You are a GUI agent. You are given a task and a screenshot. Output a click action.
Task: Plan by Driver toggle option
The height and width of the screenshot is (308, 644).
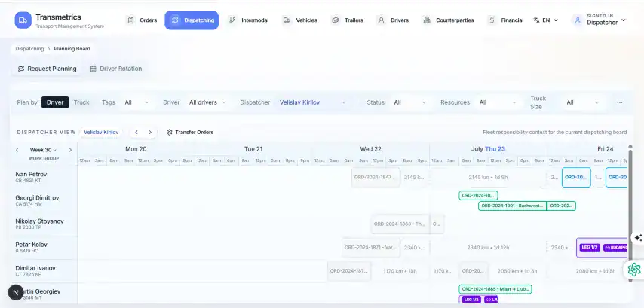[x=54, y=102]
